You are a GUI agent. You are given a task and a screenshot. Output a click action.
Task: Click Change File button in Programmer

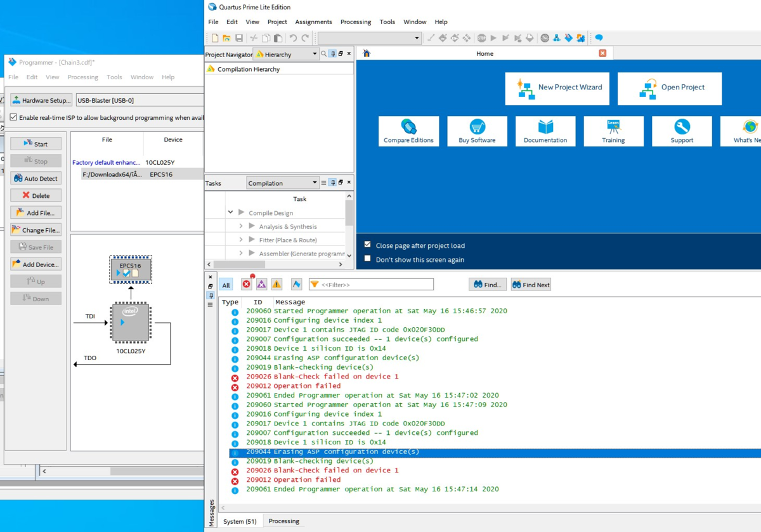click(x=36, y=230)
